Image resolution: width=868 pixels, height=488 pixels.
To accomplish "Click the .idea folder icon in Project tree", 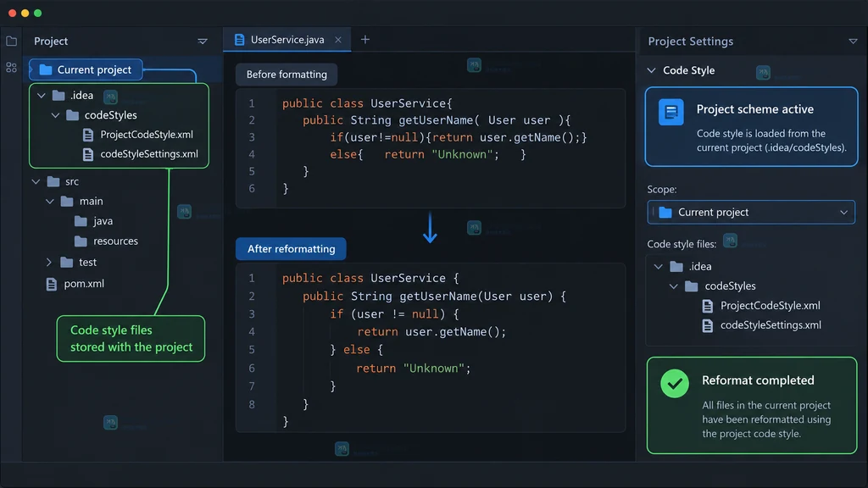I will (58, 95).
